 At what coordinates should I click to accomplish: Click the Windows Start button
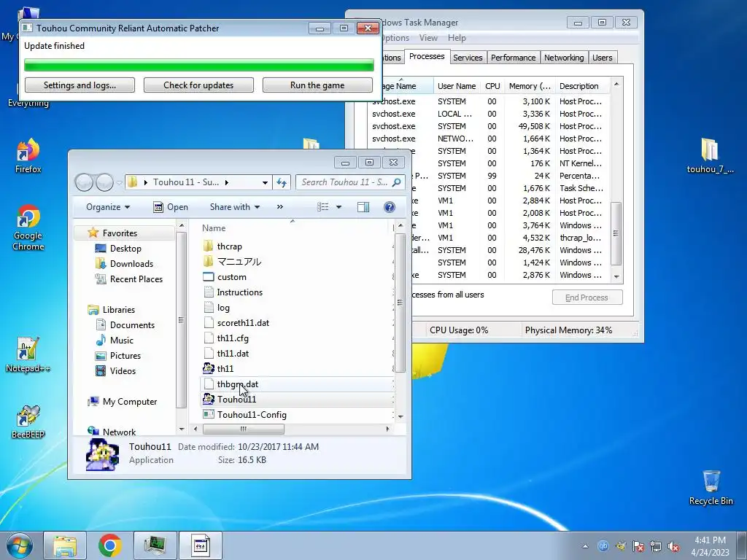coord(20,545)
